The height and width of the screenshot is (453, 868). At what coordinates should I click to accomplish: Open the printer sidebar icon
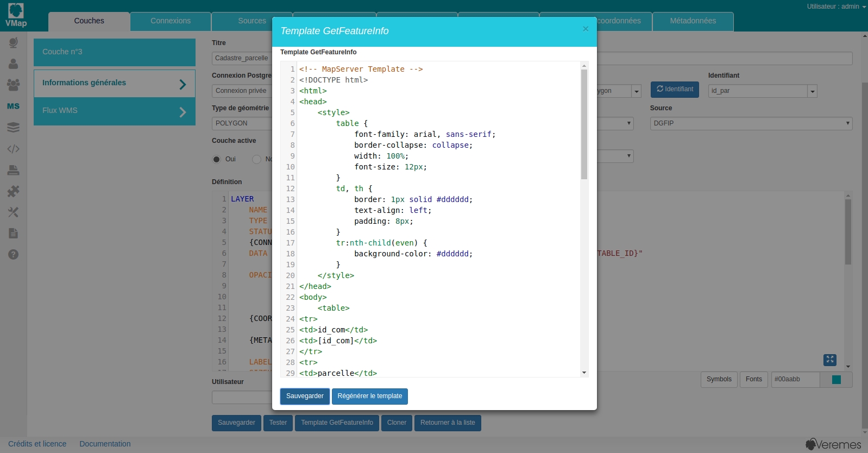click(x=14, y=170)
